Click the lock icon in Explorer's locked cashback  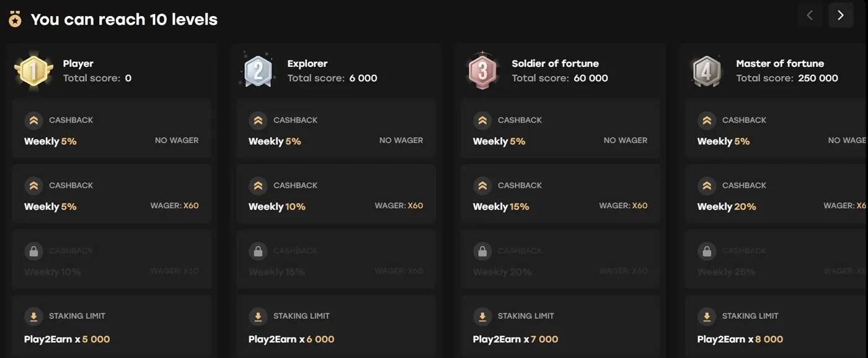coord(258,251)
